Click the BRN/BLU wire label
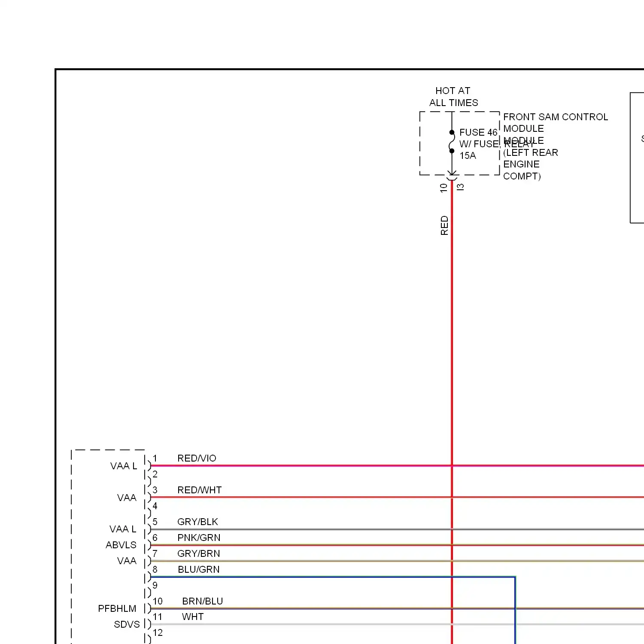This screenshot has height=644, width=644. [x=203, y=601]
